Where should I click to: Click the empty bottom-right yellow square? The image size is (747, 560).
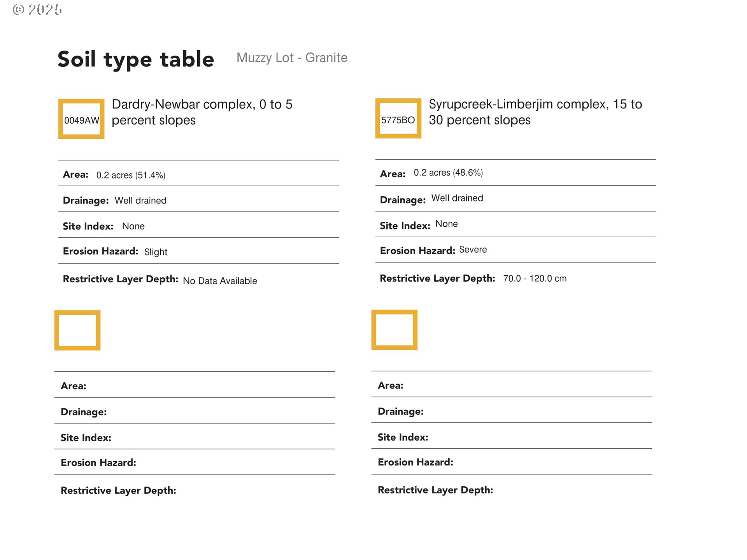[394, 330]
